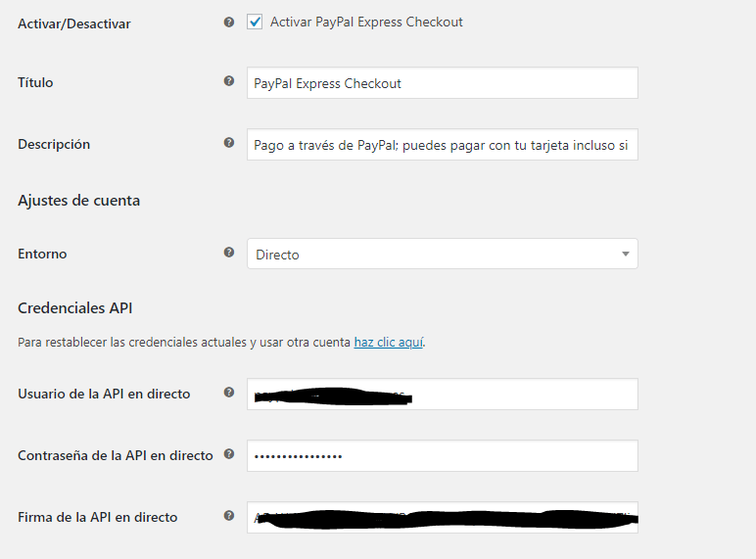The width and height of the screenshot is (756, 559).
Task: Click the 'Ajustes de cuenta' heading
Action: tap(79, 201)
